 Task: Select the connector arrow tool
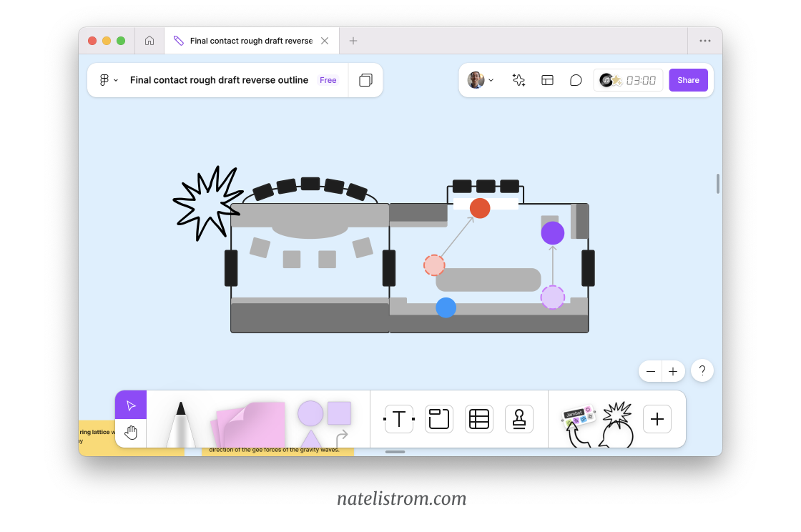click(342, 438)
